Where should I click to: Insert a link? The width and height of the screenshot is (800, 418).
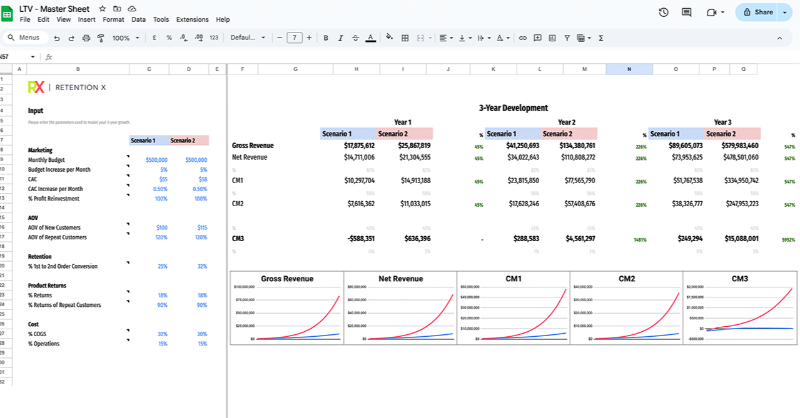click(522, 38)
